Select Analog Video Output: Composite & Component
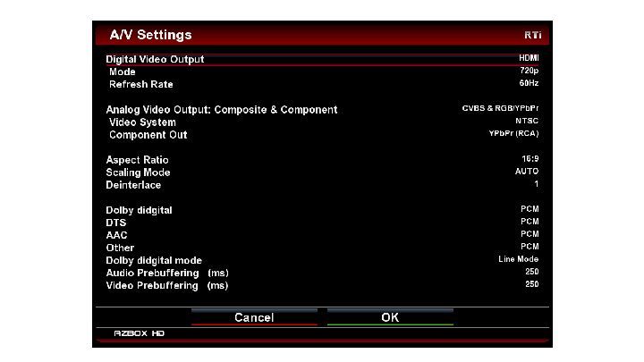 (x=222, y=110)
